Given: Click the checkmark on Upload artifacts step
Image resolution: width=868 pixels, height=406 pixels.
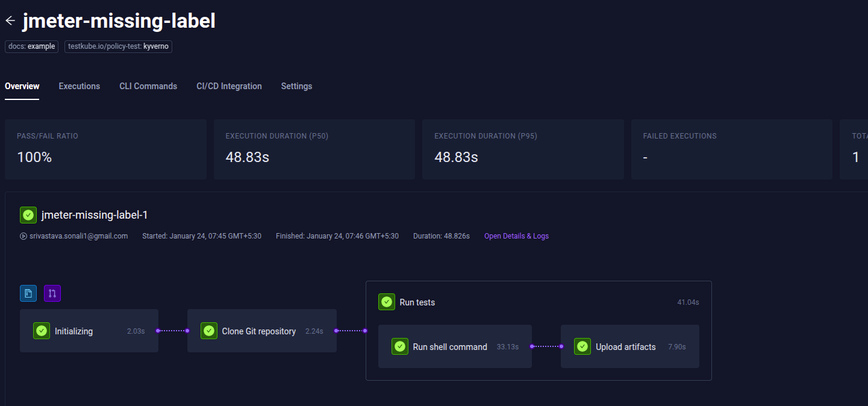Looking at the screenshot, I should pos(582,346).
